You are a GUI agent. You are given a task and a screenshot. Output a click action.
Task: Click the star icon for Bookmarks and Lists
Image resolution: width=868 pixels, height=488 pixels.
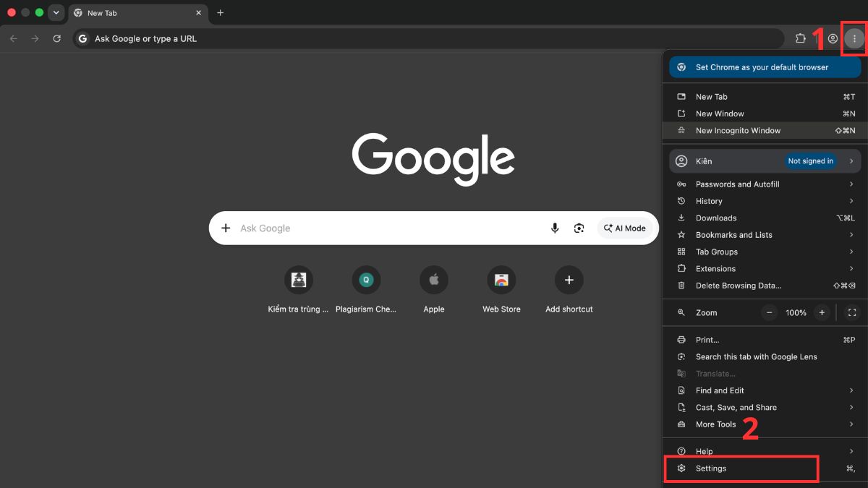681,235
